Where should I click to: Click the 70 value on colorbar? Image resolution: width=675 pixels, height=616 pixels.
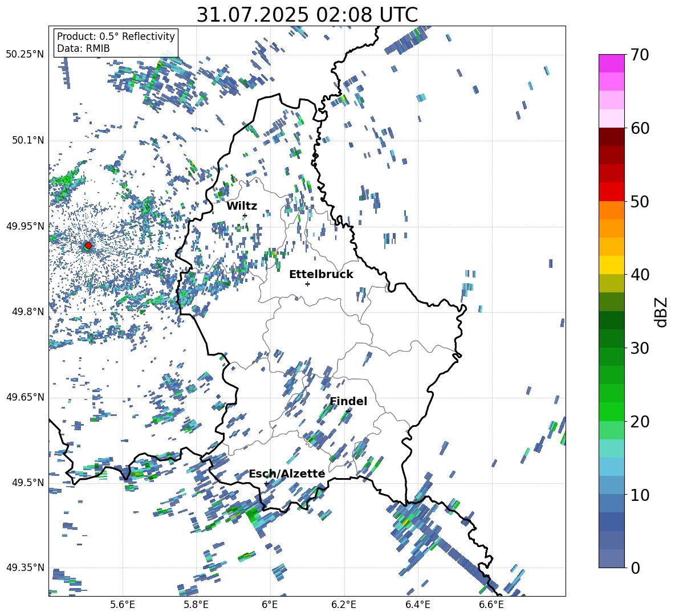(x=640, y=55)
